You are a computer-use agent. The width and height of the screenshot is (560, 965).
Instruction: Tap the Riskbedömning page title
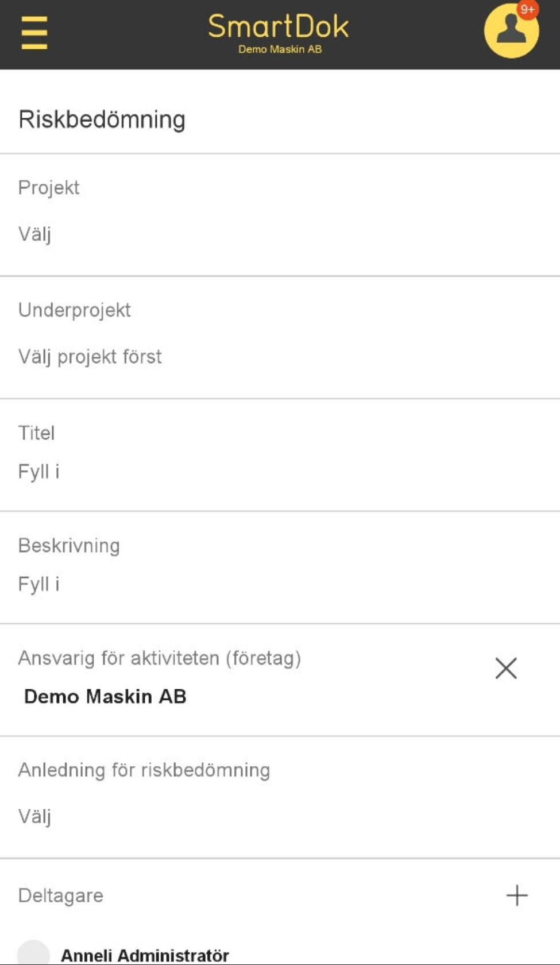tap(102, 119)
